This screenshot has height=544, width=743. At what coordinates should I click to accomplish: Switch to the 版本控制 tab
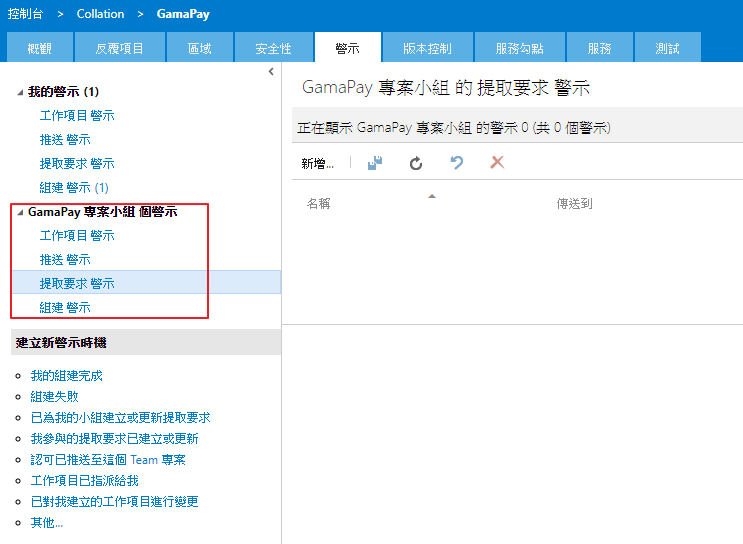427,48
